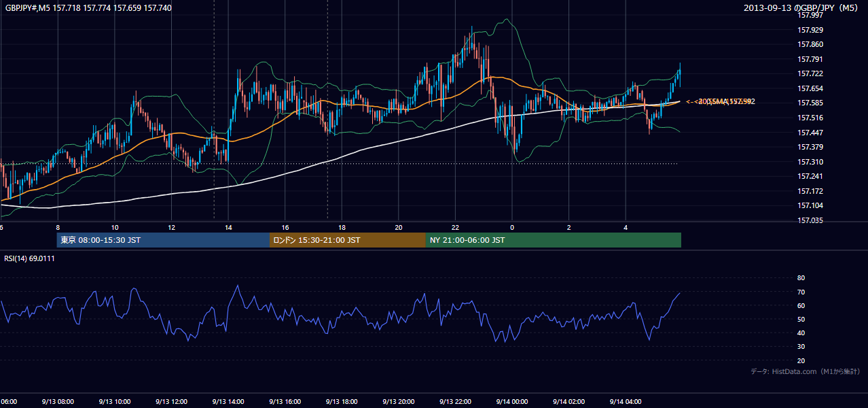
Task: Click the 9/13 22:00 bottom time label
Action: click(x=455, y=402)
